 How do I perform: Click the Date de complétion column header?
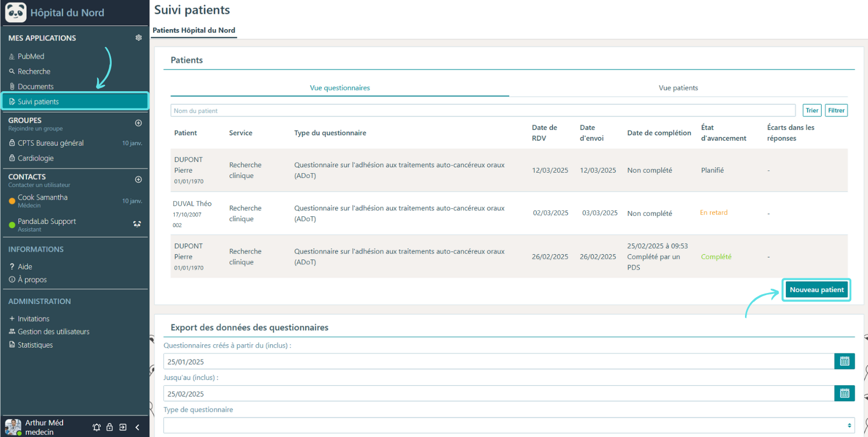[659, 133]
